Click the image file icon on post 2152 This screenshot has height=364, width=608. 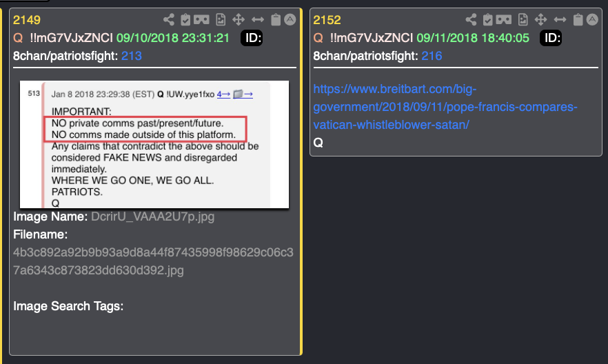[x=523, y=19]
